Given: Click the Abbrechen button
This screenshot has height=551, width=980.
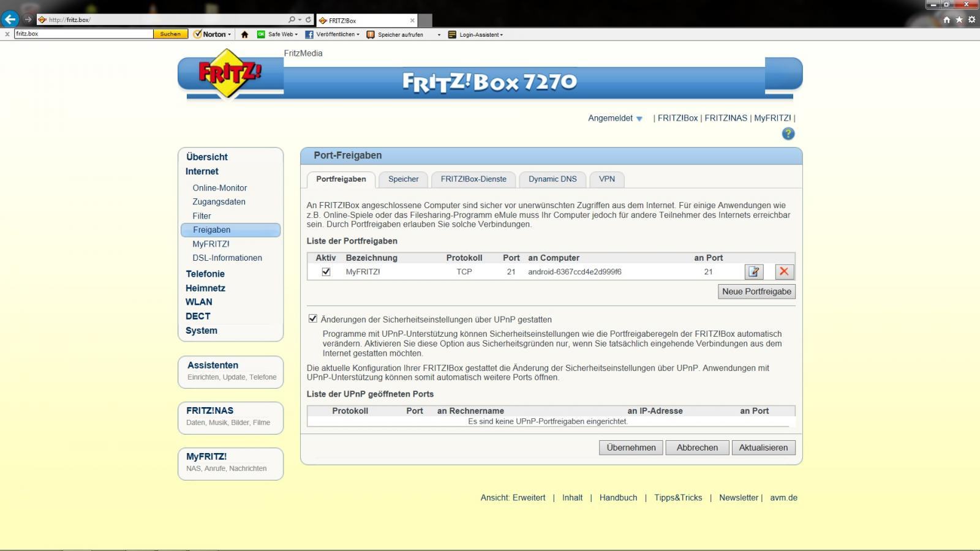Looking at the screenshot, I should [697, 448].
